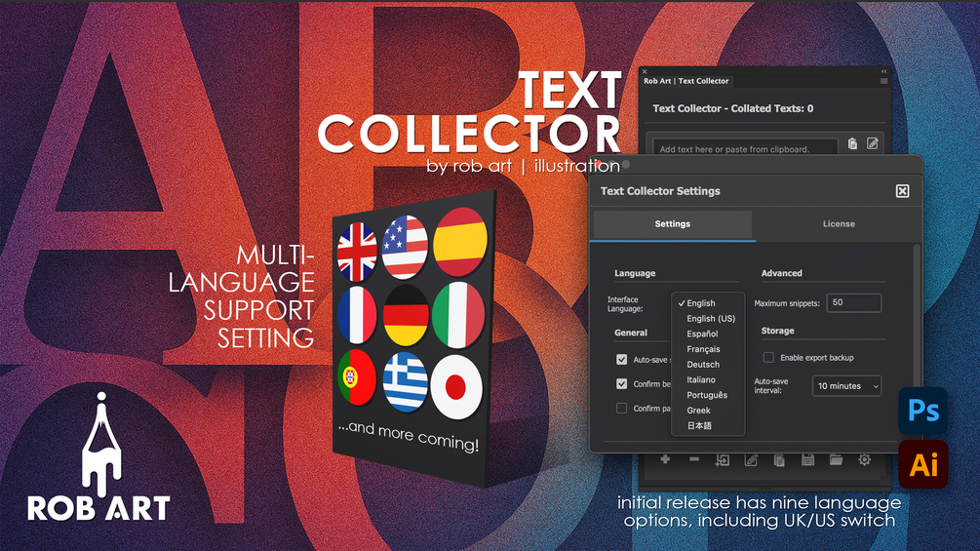
Task: Click the open folder icon in bottom toolbar
Action: point(836,459)
